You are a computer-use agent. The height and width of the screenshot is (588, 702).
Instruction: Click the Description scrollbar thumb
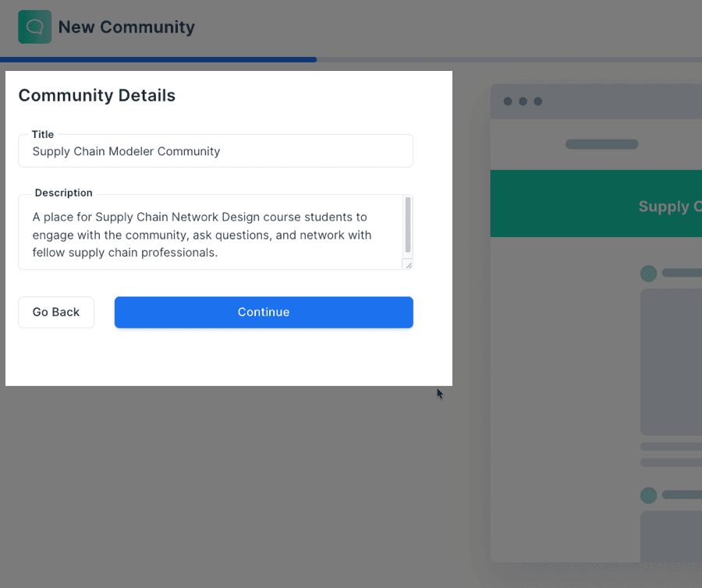(407, 225)
